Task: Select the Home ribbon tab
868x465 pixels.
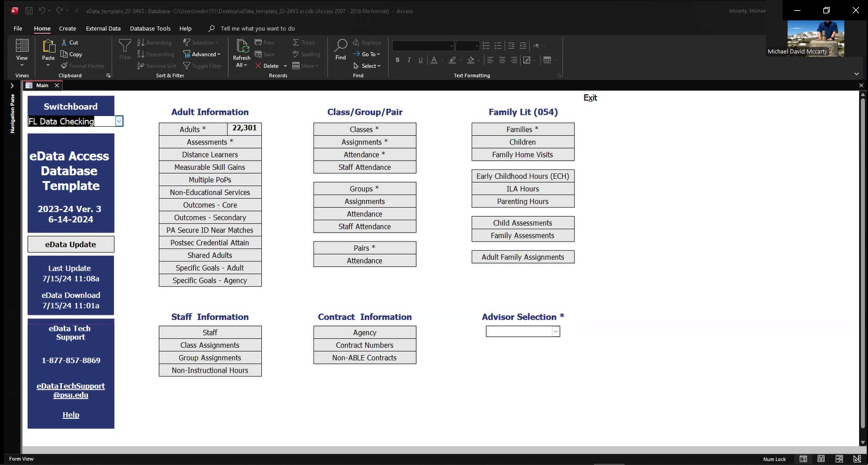Action: [42, 29]
